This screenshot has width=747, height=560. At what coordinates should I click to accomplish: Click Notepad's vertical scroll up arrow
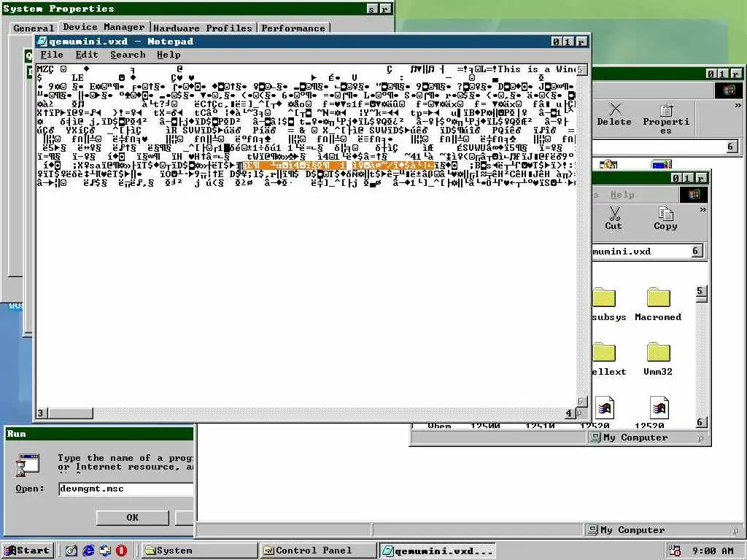[x=581, y=69]
